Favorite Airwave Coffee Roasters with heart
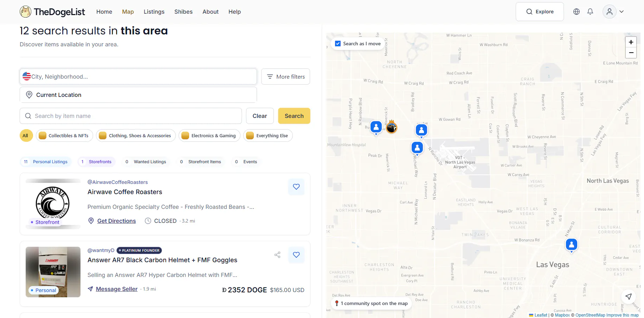644x318 pixels. pos(296,187)
